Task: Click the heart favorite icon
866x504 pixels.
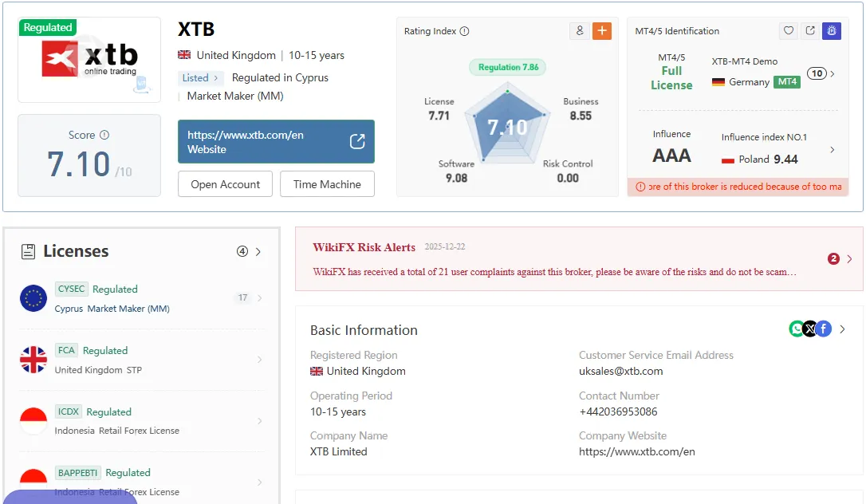Action: [x=789, y=30]
